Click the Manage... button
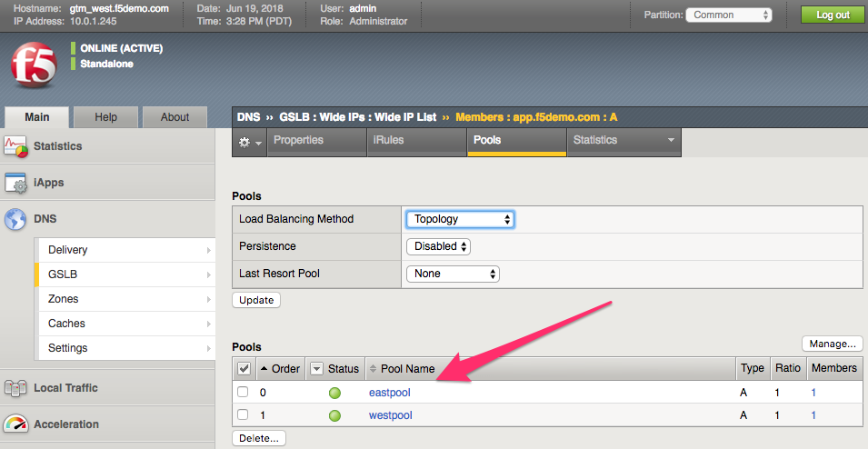The height and width of the screenshot is (449, 868). [832, 344]
